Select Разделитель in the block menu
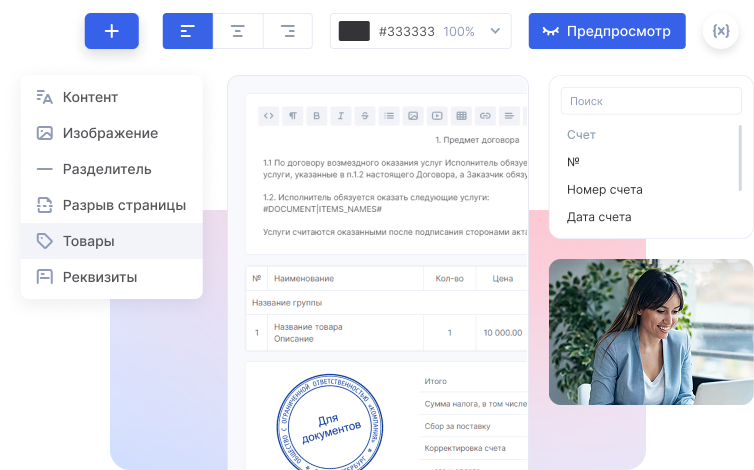This screenshot has width=754, height=470. [112, 169]
